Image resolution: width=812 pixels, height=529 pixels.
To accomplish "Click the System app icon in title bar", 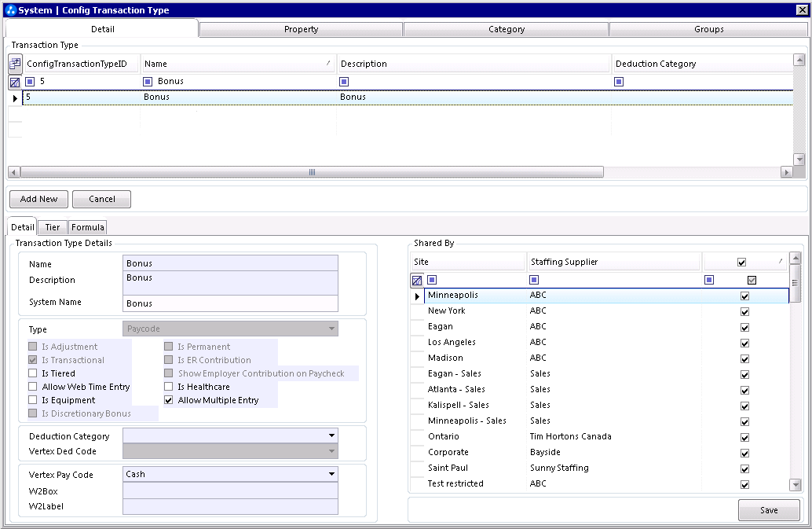I will (11, 10).
